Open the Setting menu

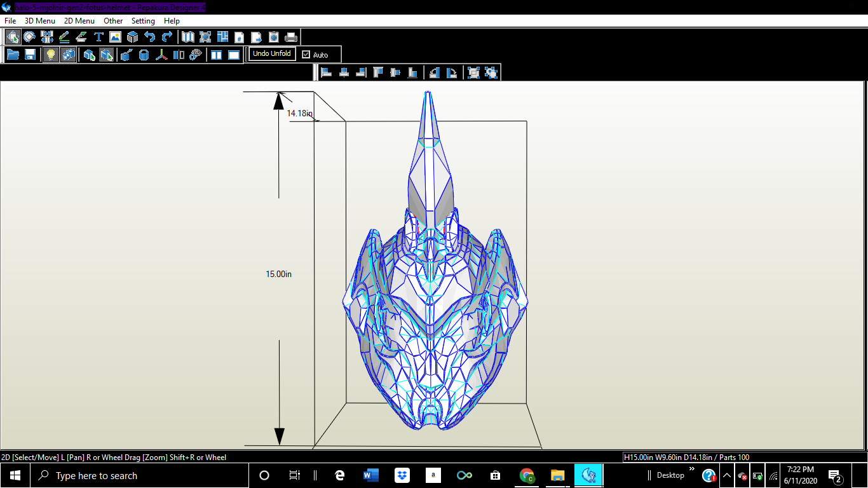[x=143, y=21]
